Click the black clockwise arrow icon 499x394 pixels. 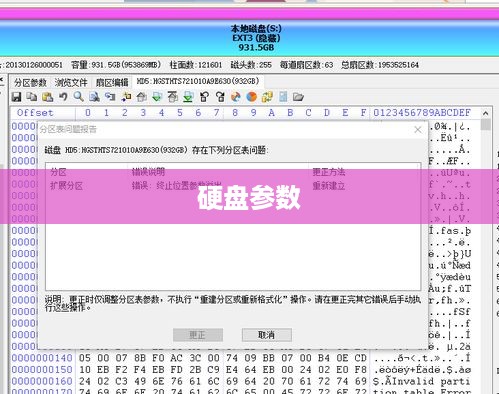coord(220,97)
